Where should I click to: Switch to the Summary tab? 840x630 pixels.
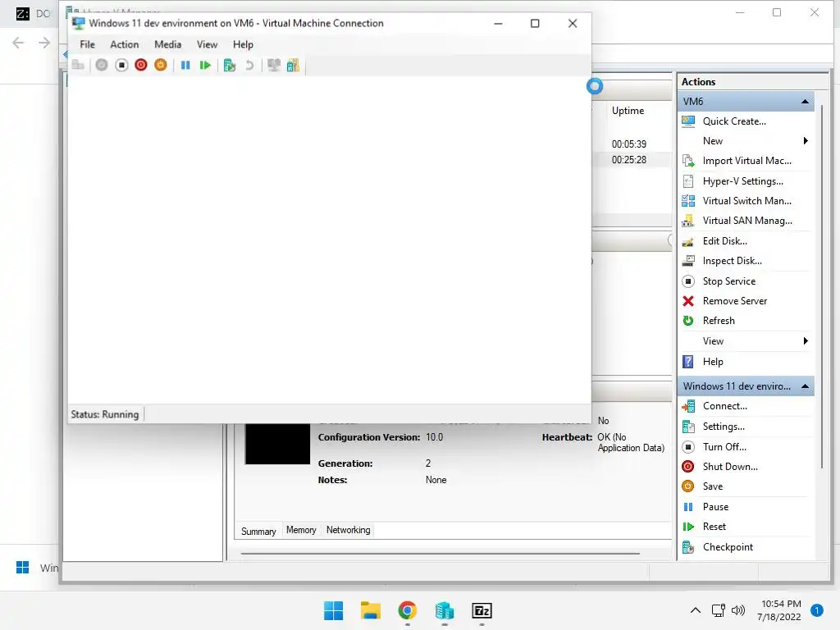pyautogui.click(x=258, y=531)
